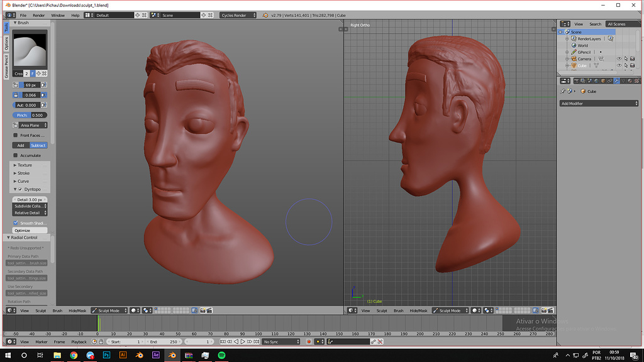Open the Cycles Render engine dropdown
This screenshot has width=644, height=362.
[x=238, y=15]
